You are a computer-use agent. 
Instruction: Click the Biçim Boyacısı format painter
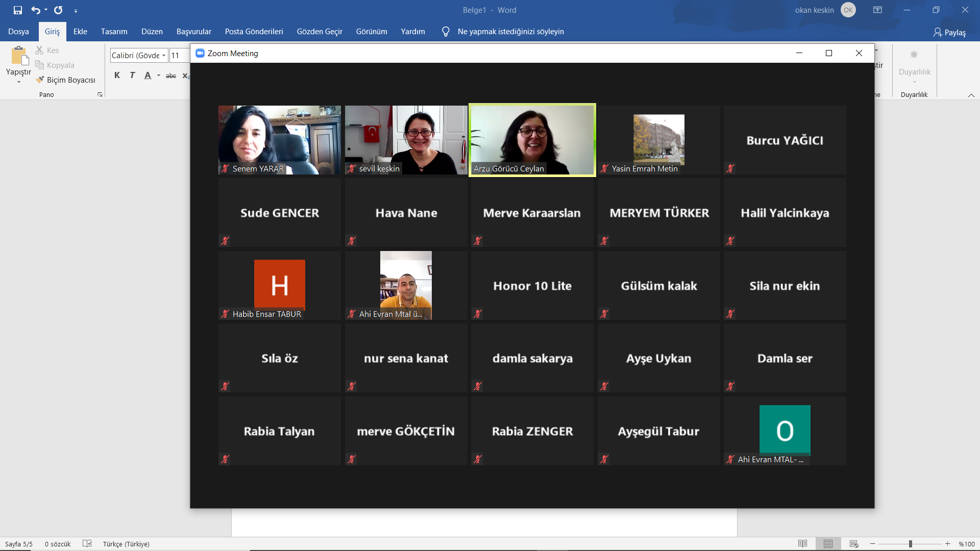pos(66,80)
